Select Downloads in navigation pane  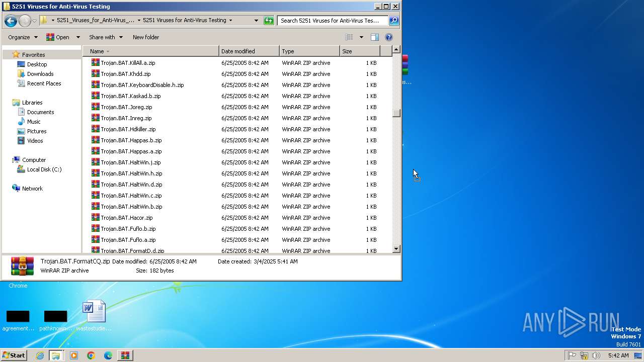tap(40, 74)
